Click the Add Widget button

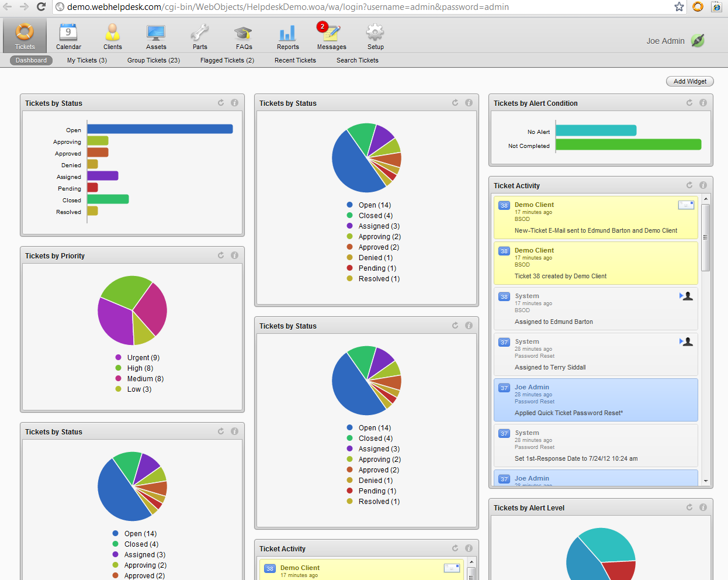pos(689,81)
